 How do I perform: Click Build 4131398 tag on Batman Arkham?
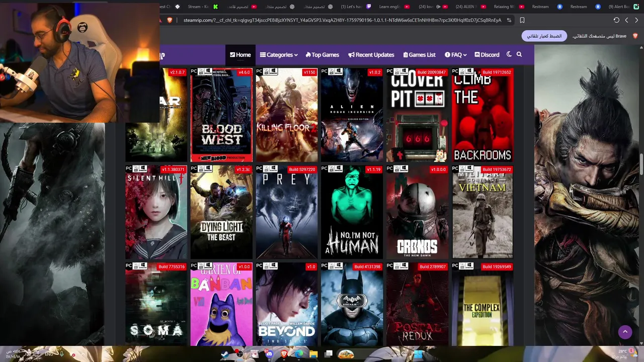click(x=367, y=266)
